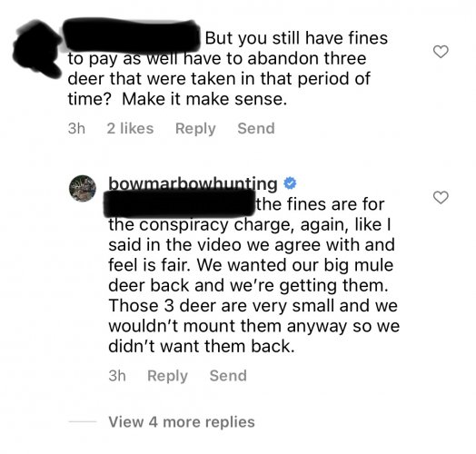Open the "2 likes" list
Image resolution: width=476 pixels, height=454 pixels.
click(130, 128)
